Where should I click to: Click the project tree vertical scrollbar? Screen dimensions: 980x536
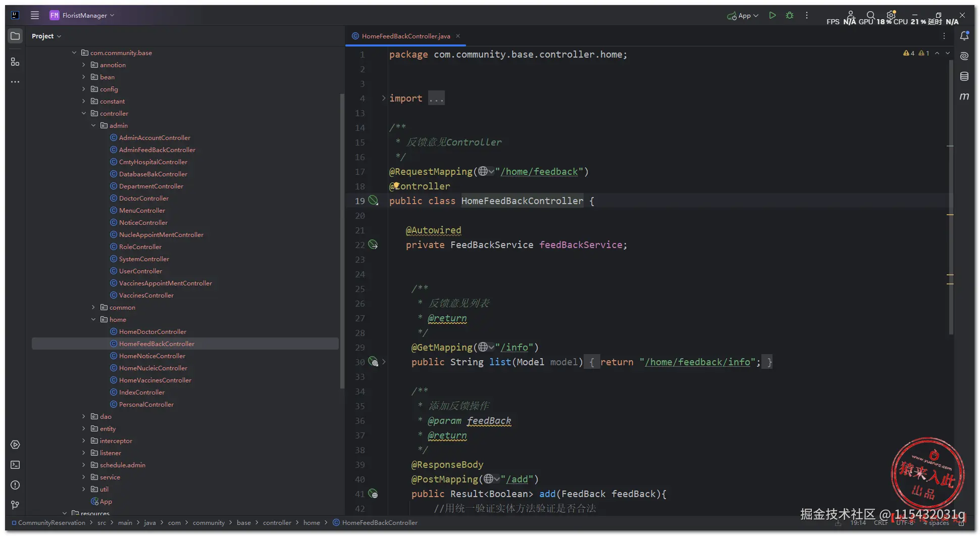[x=342, y=241]
